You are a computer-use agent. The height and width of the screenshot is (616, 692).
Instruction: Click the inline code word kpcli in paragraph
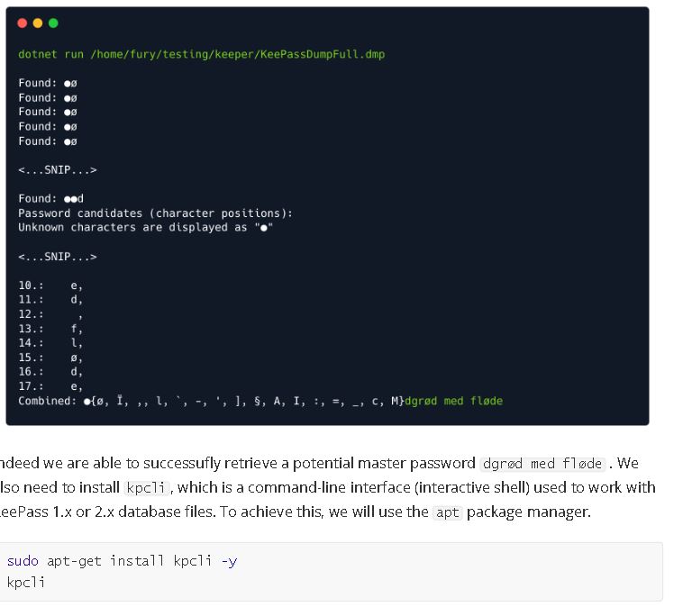[x=146, y=487]
